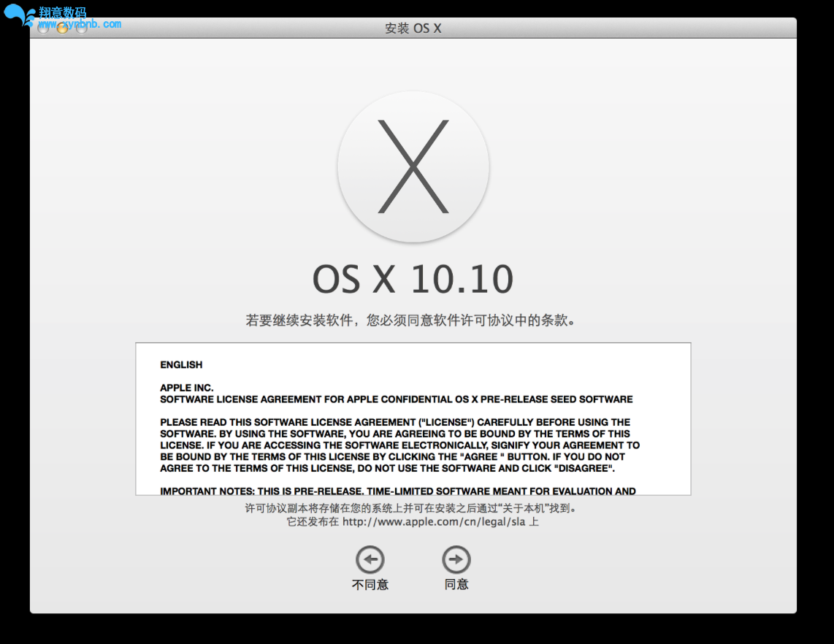Click the ENGLISH heading in license
The width and height of the screenshot is (834, 644).
[x=181, y=365]
